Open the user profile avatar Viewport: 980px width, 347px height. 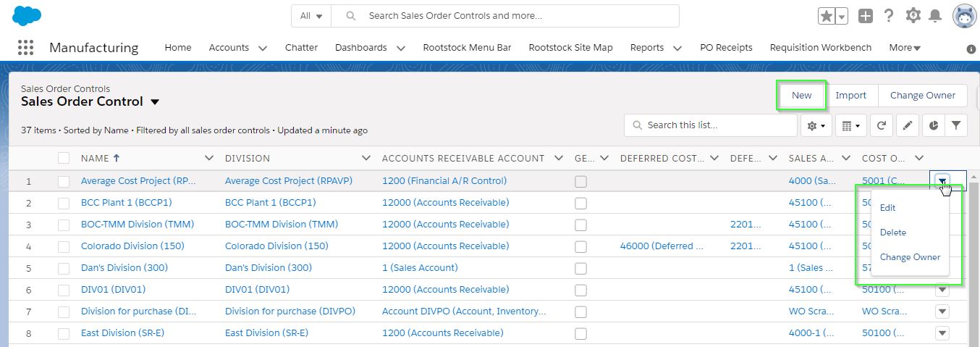(964, 16)
